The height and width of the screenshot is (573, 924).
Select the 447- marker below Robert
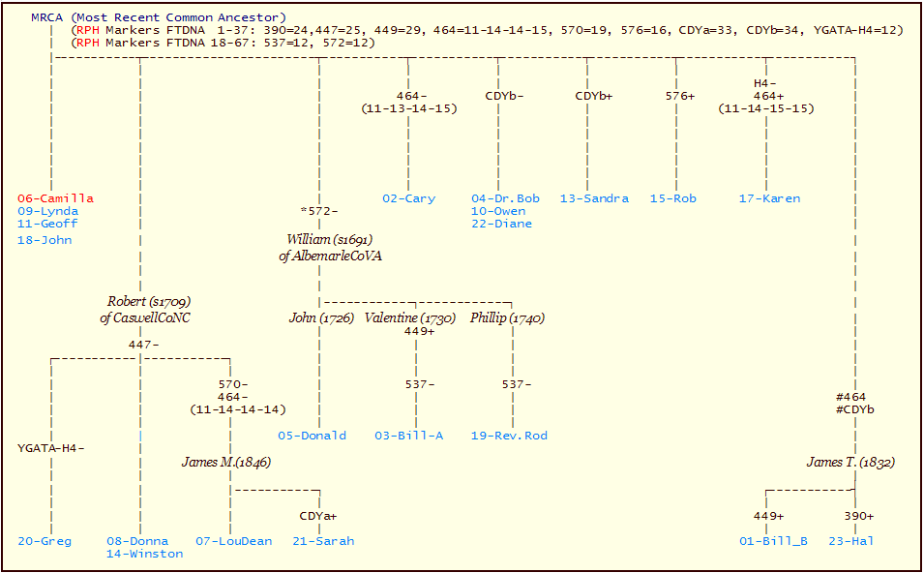[144, 345]
